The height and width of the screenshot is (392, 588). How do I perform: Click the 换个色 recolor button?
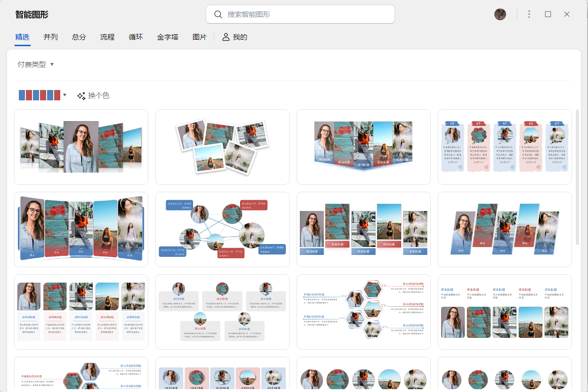pos(98,95)
